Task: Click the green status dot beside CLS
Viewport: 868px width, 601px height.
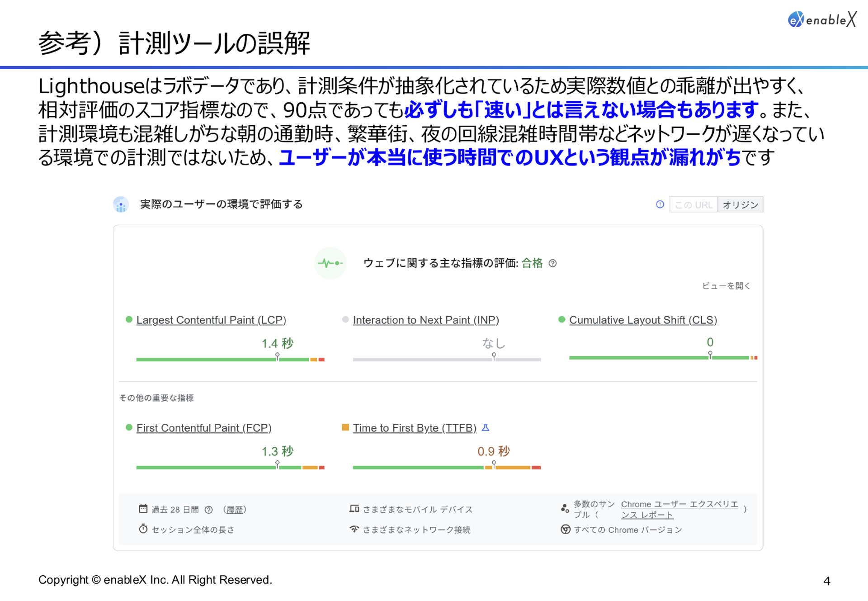Action: pos(562,320)
